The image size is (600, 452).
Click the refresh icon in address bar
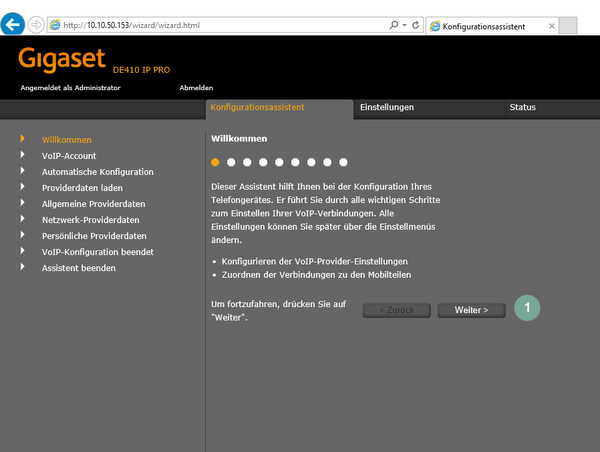pyautogui.click(x=417, y=24)
